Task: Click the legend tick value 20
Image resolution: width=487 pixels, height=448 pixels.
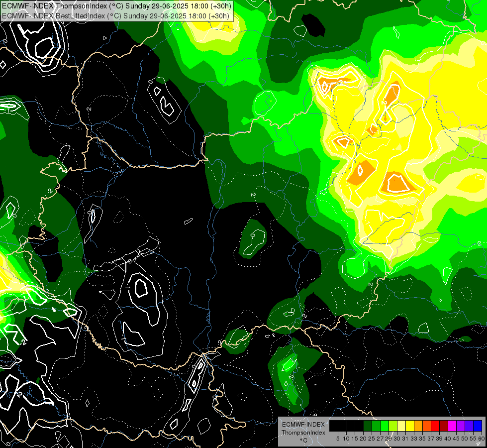Action: point(364,439)
